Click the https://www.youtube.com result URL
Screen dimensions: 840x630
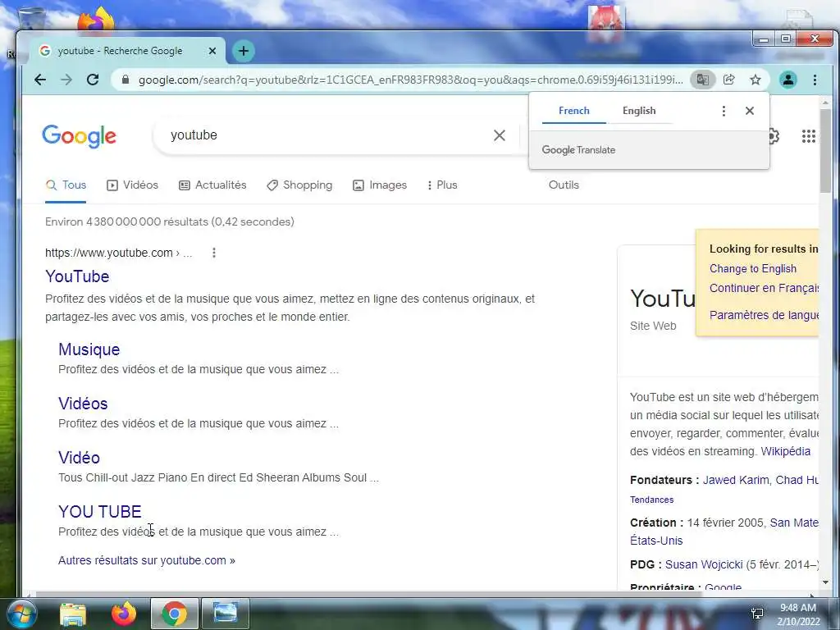pos(109,253)
